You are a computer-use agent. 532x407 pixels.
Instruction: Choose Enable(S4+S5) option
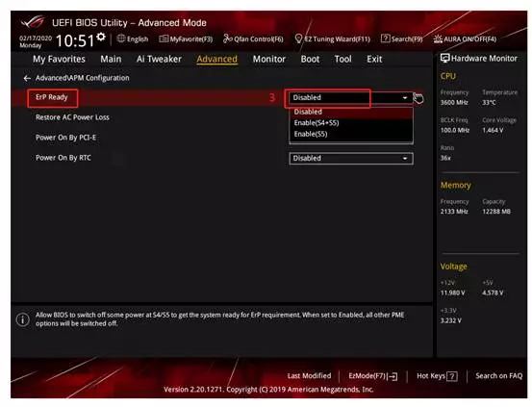[x=351, y=123]
